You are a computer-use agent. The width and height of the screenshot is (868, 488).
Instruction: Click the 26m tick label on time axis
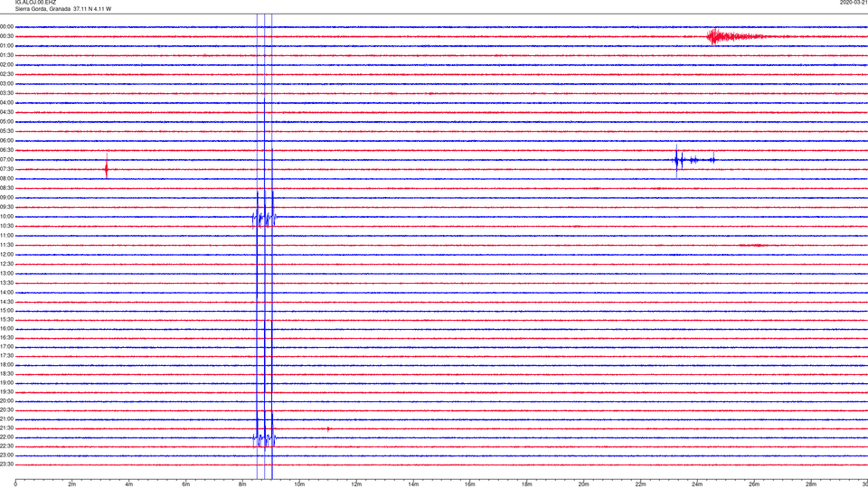(x=754, y=484)
